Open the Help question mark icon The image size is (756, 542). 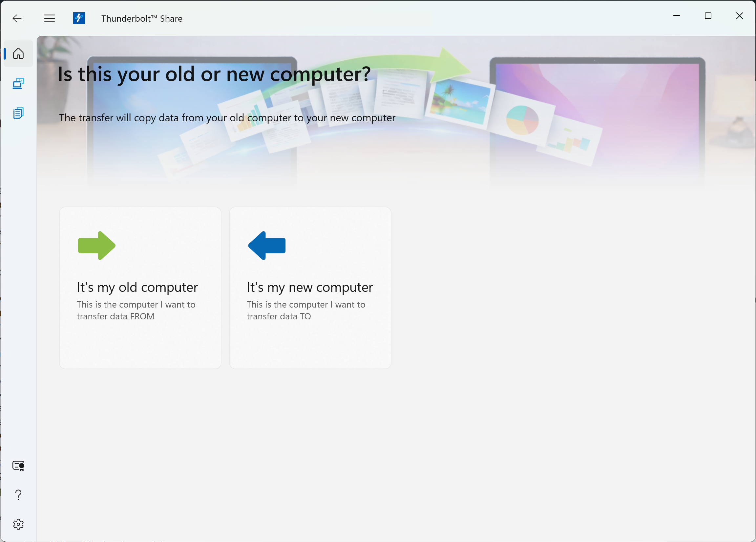[x=18, y=495]
